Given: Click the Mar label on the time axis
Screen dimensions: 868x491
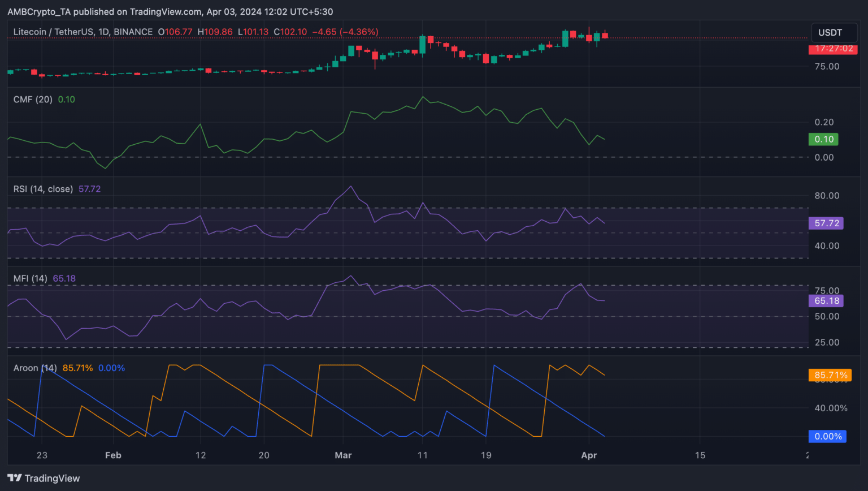Looking at the screenshot, I should pyautogui.click(x=343, y=455).
